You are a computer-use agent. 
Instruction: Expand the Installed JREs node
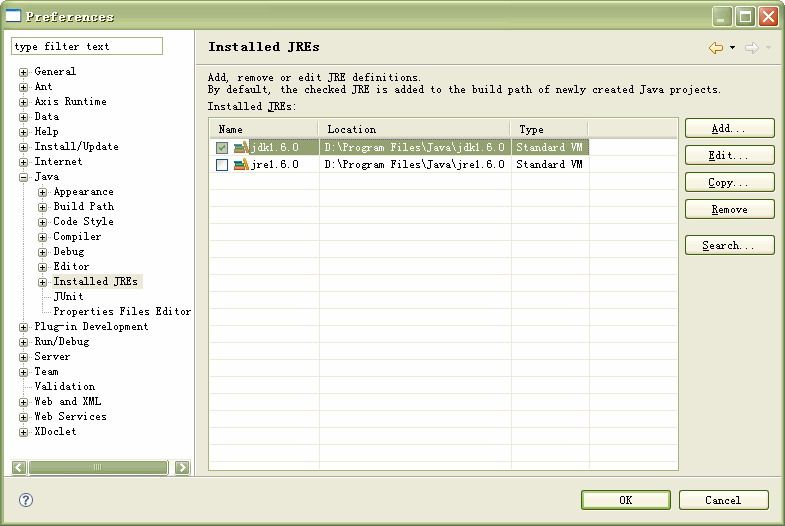pos(43,282)
